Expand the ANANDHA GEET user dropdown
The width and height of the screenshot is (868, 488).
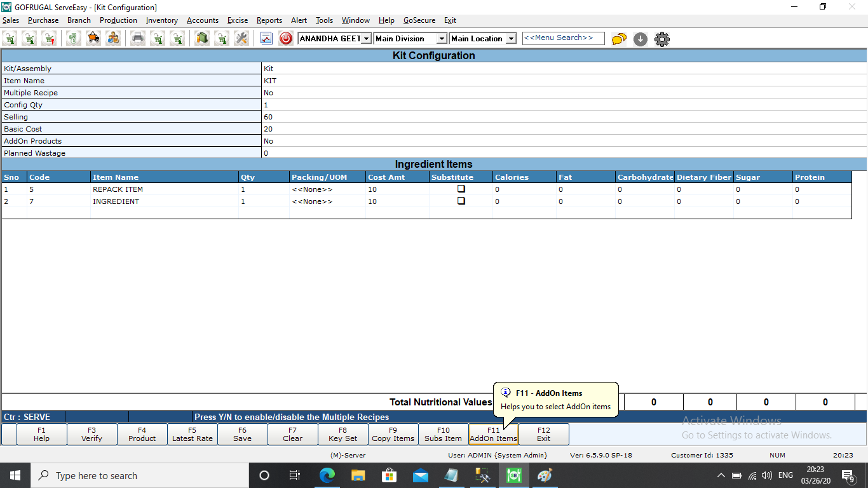365,38
